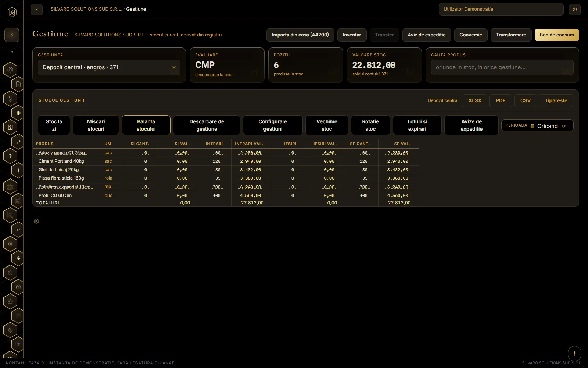588x368 pixels.
Task: Open the gear settings hexagon icon
Action: point(10,273)
